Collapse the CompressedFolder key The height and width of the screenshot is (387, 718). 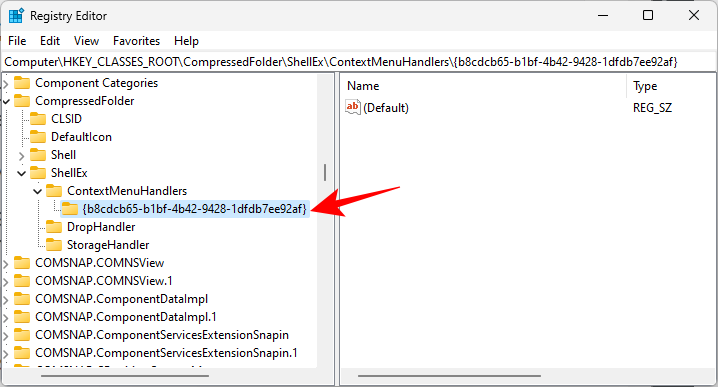[6, 101]
